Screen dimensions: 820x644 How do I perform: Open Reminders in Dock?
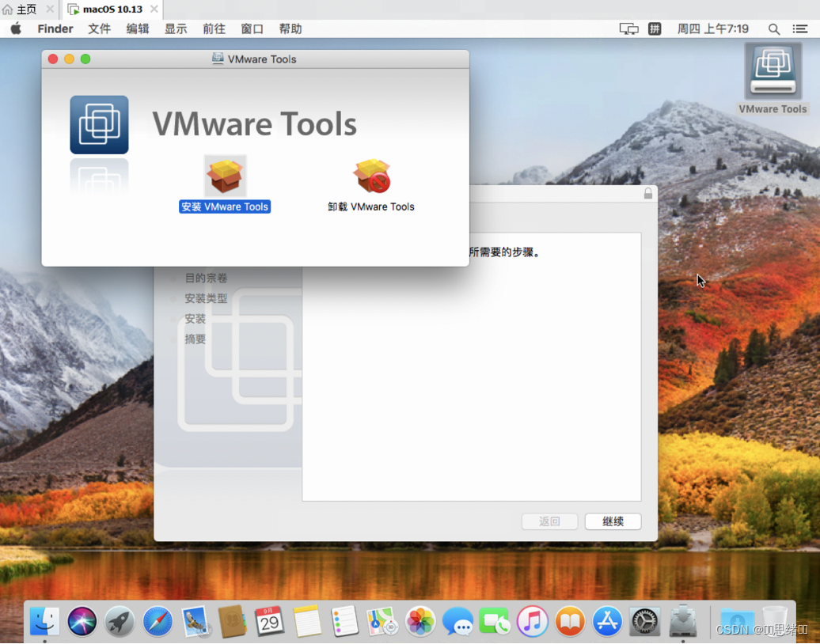point(344,621)
